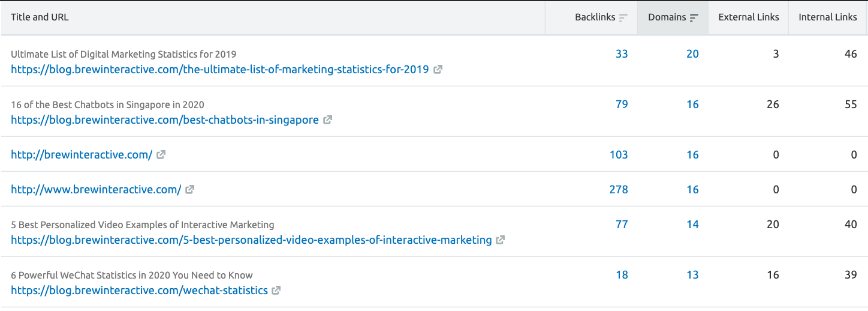Click sort icon in Domains column header
868x311 pixels.
pos(694,17)
